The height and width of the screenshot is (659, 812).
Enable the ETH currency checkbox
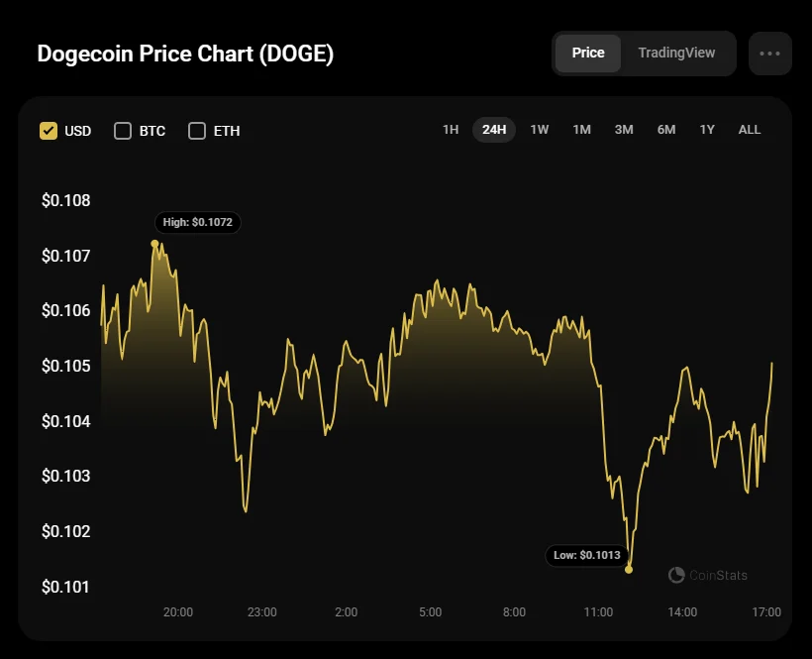[197, 131]
